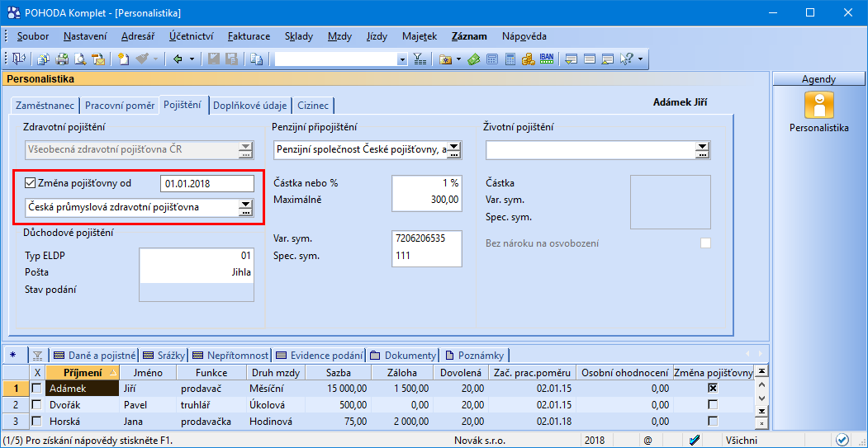The image size is (868, 448).
Task: Uncheck the Změna pojišťovny od checkbox
Action: (31, 183)
